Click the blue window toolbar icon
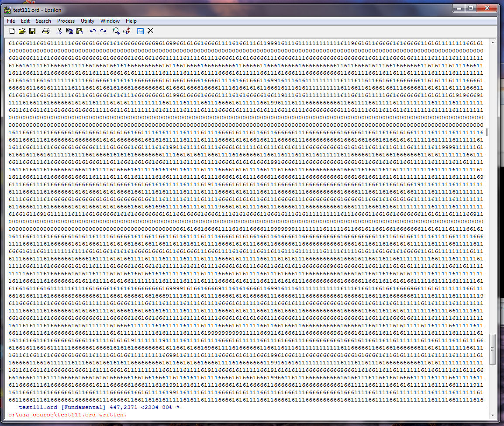This screenshot has width=504, height=426. click(x=140, y=31)
